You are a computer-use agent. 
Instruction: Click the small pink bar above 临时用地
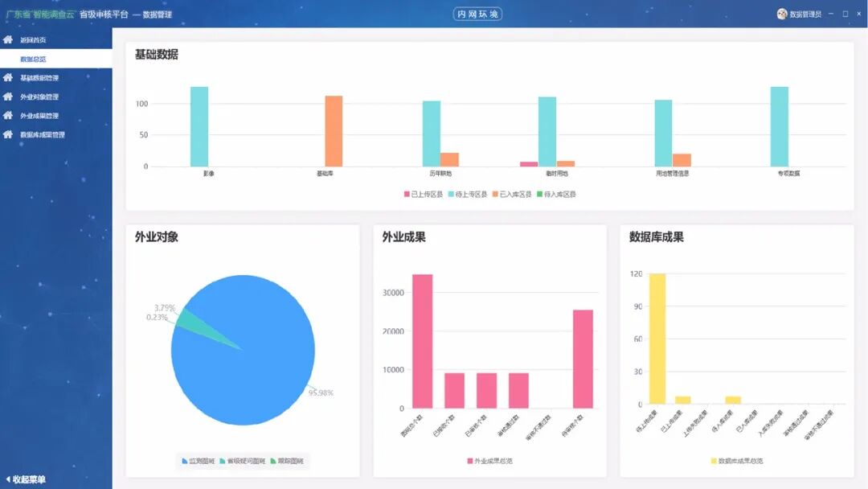(529, 164)
